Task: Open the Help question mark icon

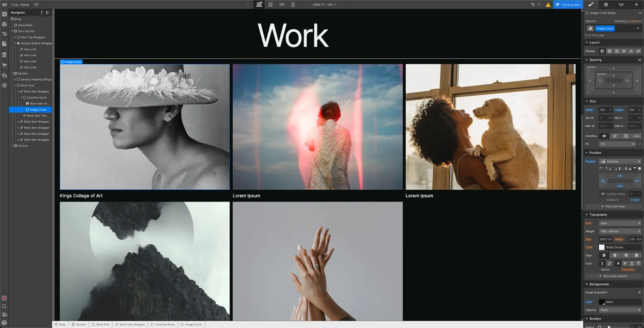Action: click(4, 323)
